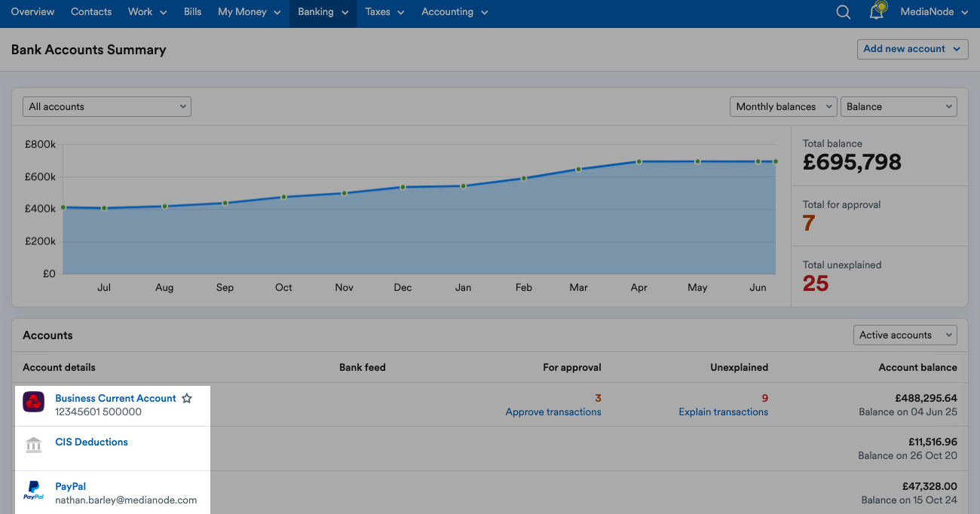Open the Balance chart type dropdown

(x=899, y=106)
